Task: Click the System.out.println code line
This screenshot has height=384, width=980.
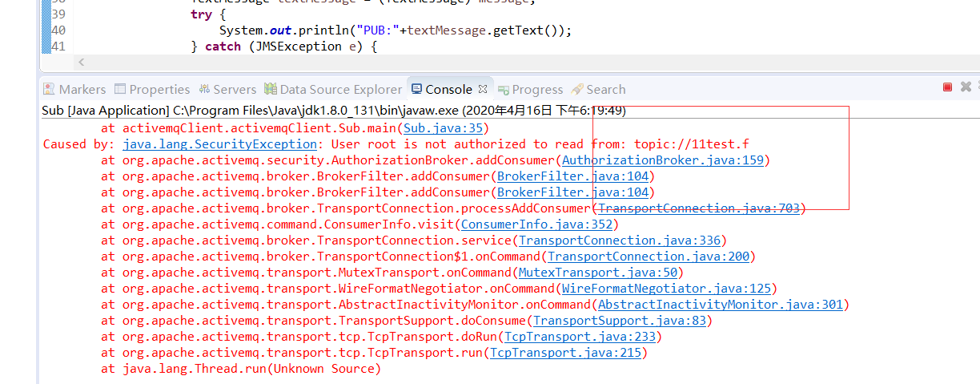Action: point(396,30)
